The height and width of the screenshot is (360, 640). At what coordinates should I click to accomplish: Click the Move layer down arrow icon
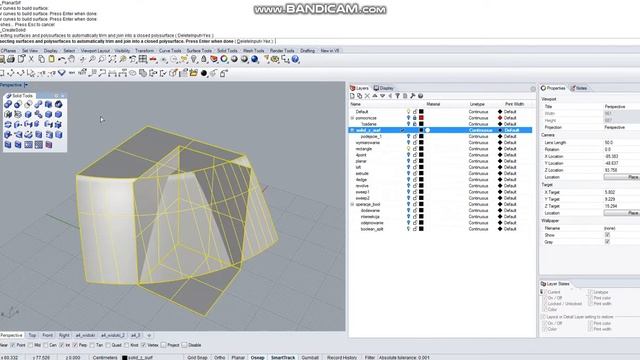[x=382, y=96]
